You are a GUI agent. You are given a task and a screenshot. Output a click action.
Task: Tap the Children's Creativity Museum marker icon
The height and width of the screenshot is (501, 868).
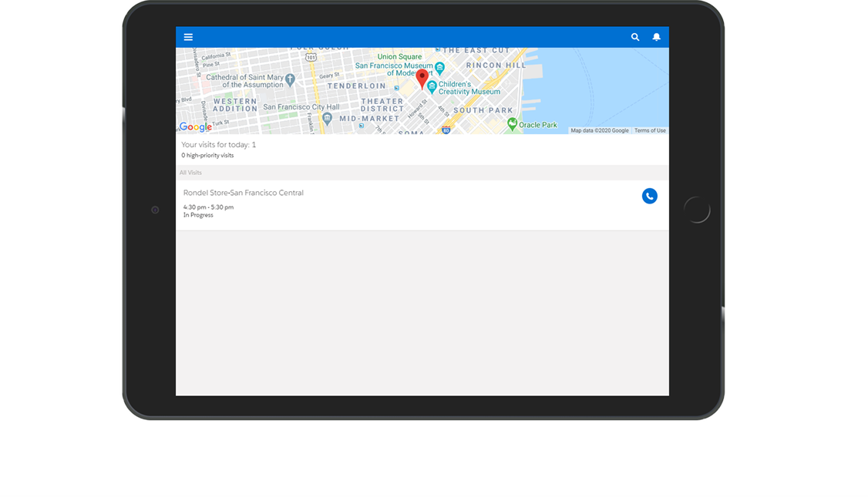tap(432, 87)
